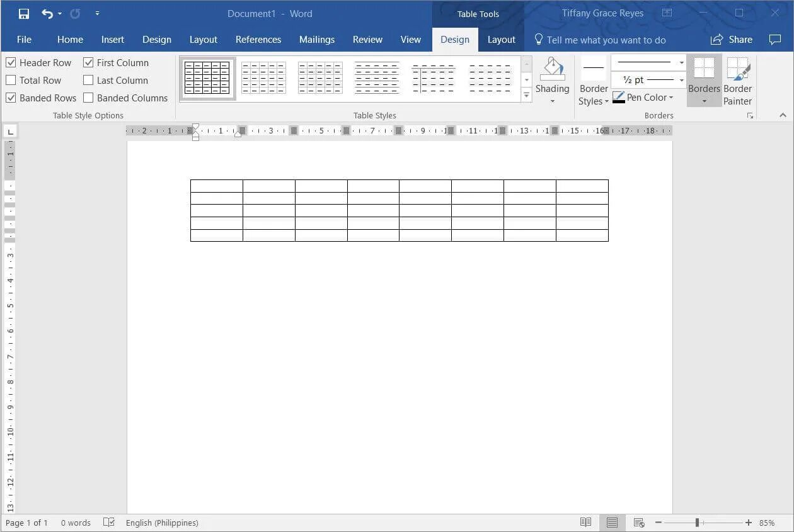Open the References tab
The height and width of the screenshot is (532, 794).
pyautogui.click(x=258, y=39)
